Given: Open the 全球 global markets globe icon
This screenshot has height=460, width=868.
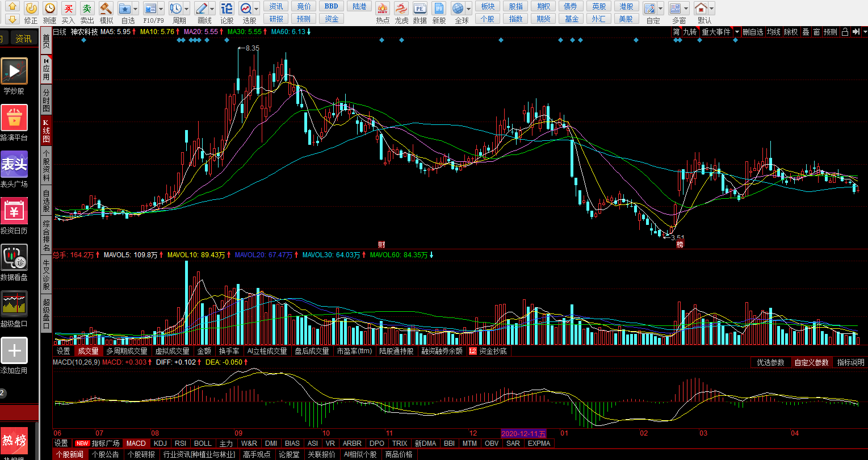Looking at the screenshot, I should [458, 9].
